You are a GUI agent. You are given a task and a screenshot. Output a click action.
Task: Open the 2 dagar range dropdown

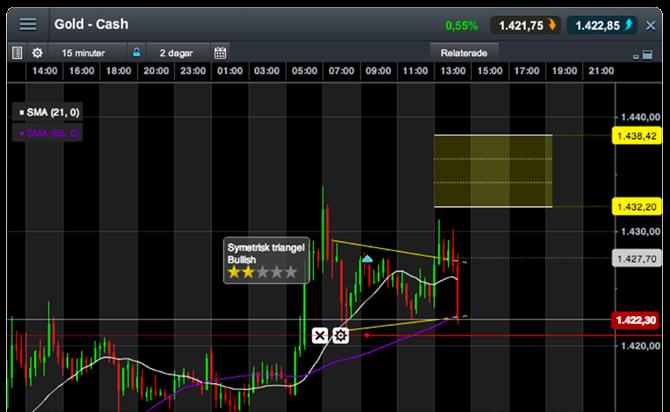(178, 53)
